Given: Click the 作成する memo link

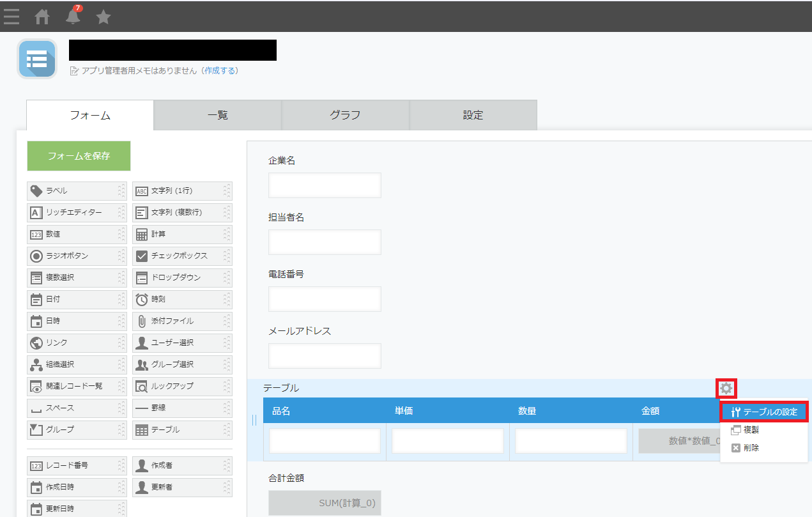Looking at the screenshot, I should tap(220, 71).
